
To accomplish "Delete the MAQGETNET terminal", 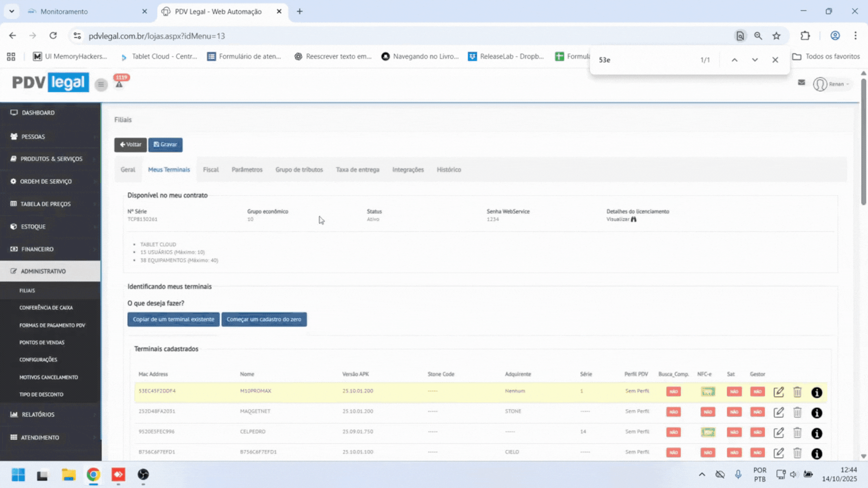I will (797, 412).
